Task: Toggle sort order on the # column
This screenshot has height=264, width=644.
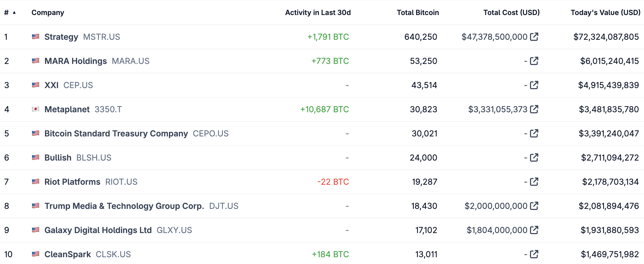Action: click(9, 12)
